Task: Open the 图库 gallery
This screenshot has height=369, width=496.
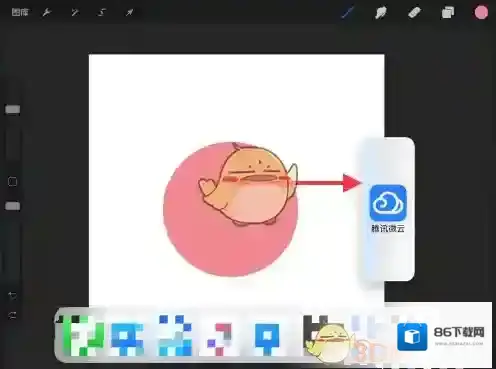Action: 20,12
